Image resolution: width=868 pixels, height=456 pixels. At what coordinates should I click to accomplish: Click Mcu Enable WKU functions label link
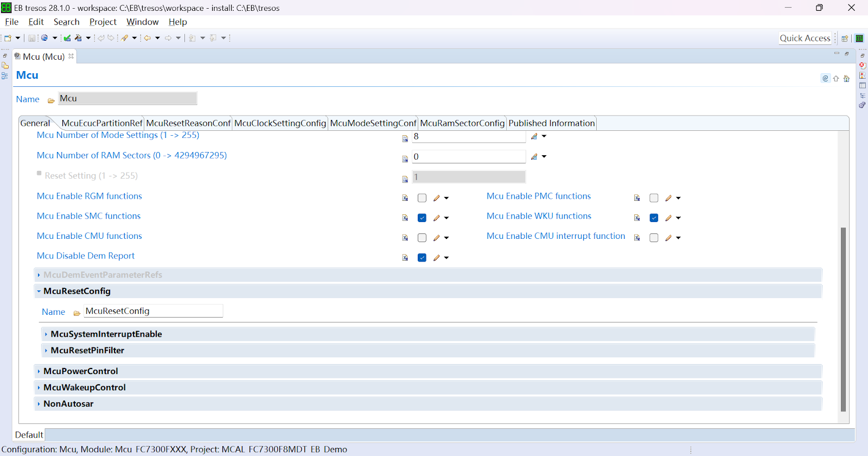click(x=539, y=216)
